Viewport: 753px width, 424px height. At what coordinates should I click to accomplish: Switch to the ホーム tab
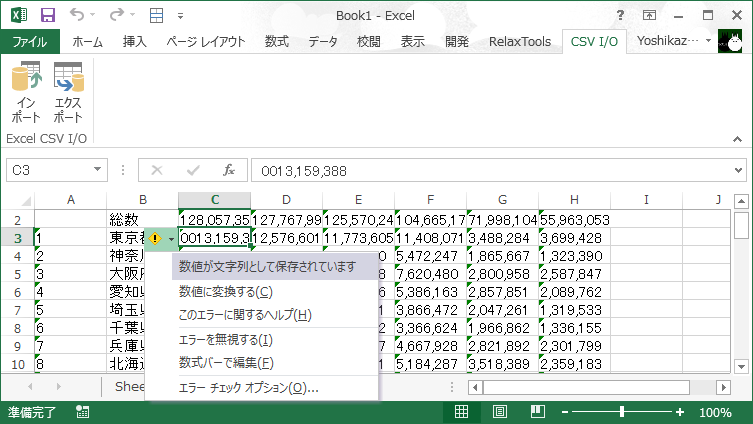87,42
